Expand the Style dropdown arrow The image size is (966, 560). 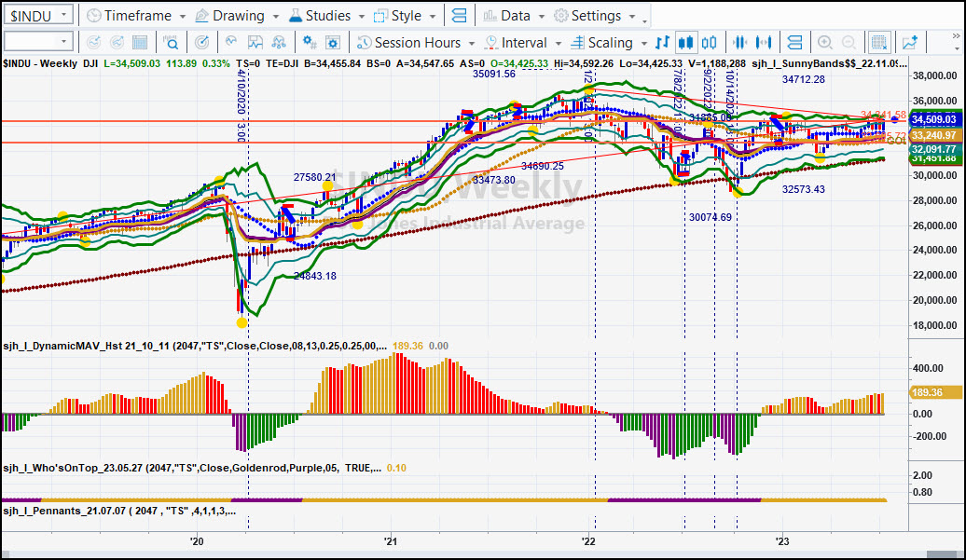pyautogui.click(x=433, y=16)
